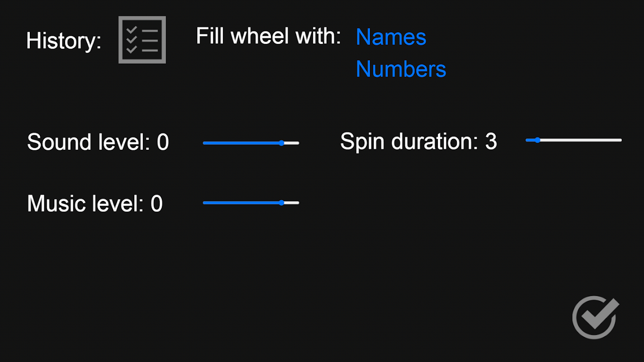Confirm settings with the checkmark icon
The width and height of the screenshot is (644, 362).
pyautogui.click(x=596, y=317)
